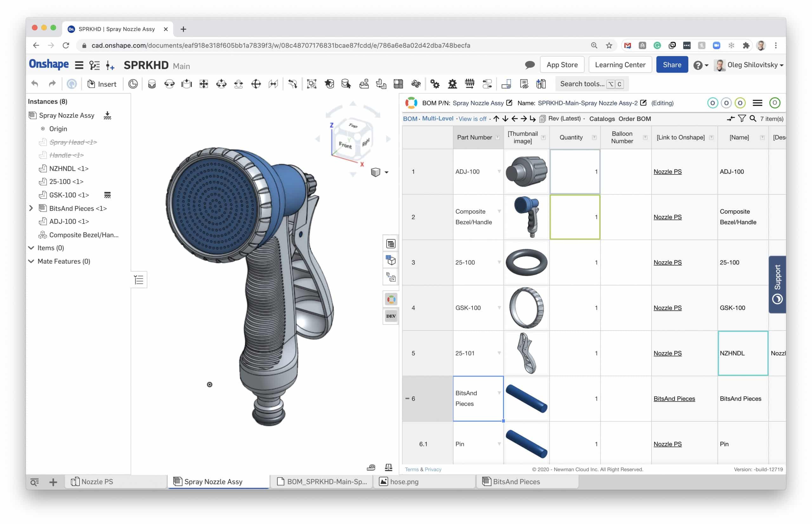Image resolution: width=812 pixels, height=524 pixels.
Task: Select the Spray Nozzle Assy bottom tab
Action: [219, 481]
